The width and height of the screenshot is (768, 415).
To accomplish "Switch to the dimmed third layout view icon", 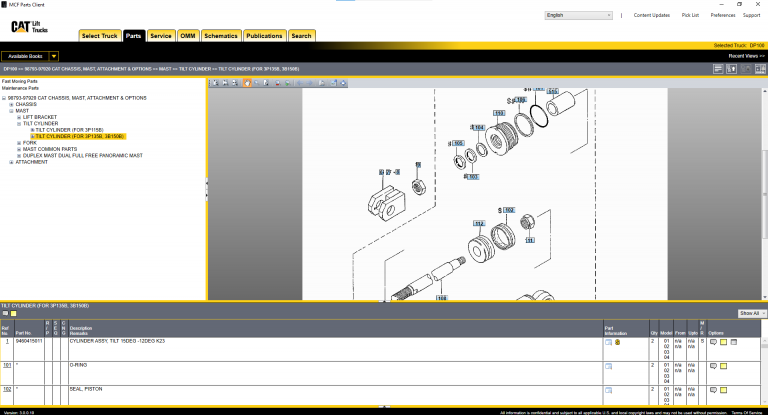I will 745,69.
